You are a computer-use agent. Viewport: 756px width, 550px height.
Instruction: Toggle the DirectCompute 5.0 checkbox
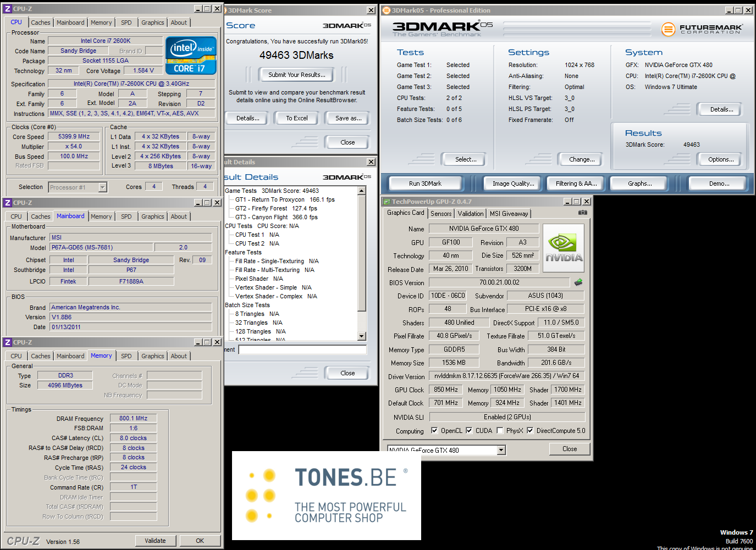(530, 431)
